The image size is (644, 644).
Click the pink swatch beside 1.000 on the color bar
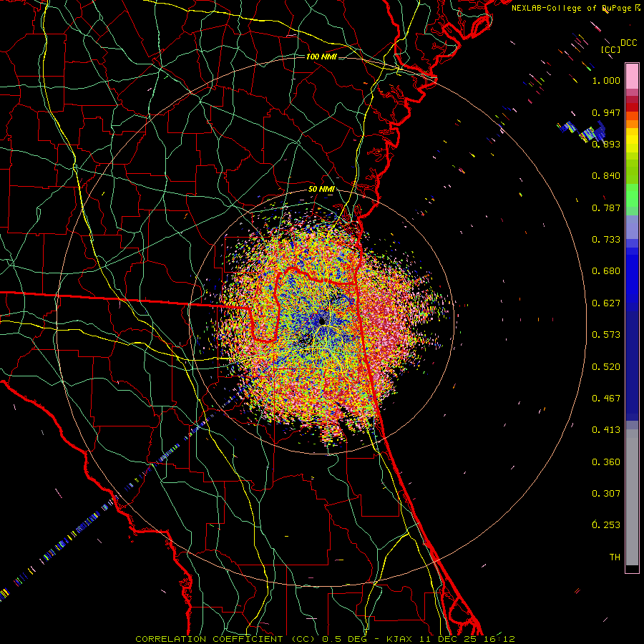tap(632, 77)
